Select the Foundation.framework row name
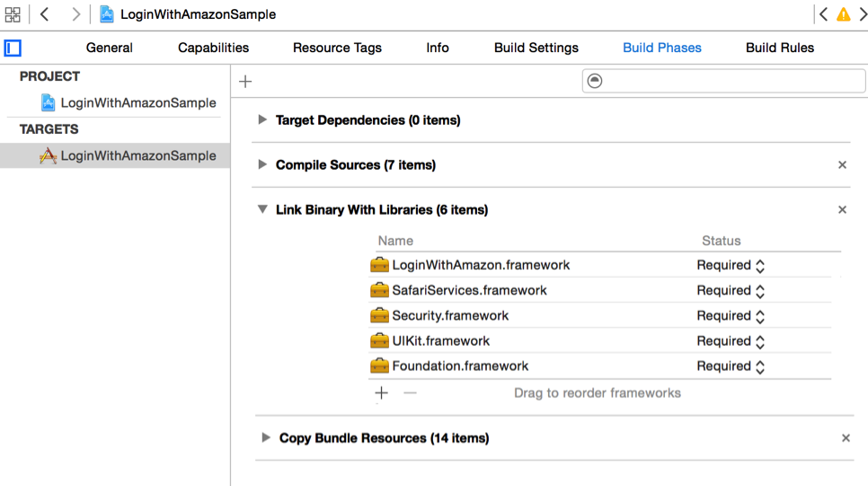 click(x=460, y=366)
